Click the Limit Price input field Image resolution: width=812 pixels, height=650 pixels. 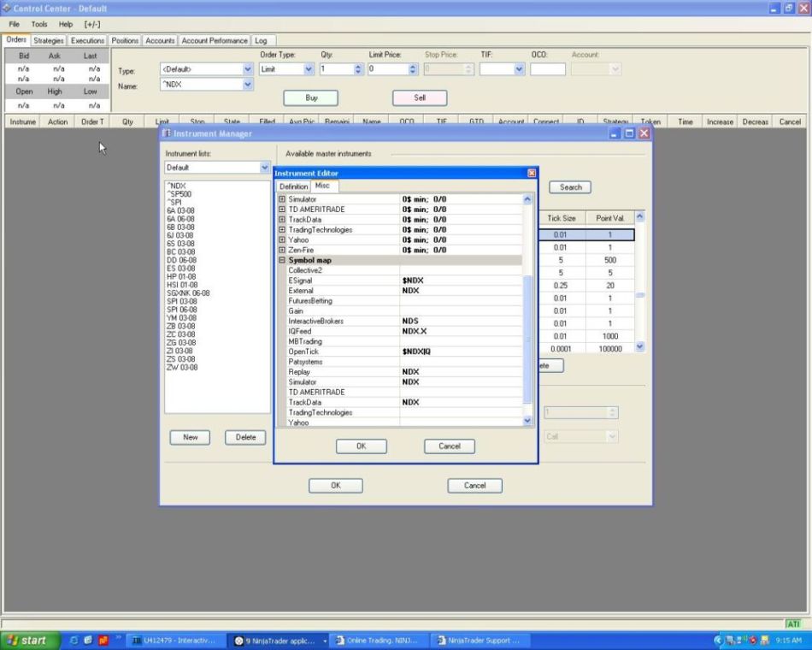[x=388, y=69]
